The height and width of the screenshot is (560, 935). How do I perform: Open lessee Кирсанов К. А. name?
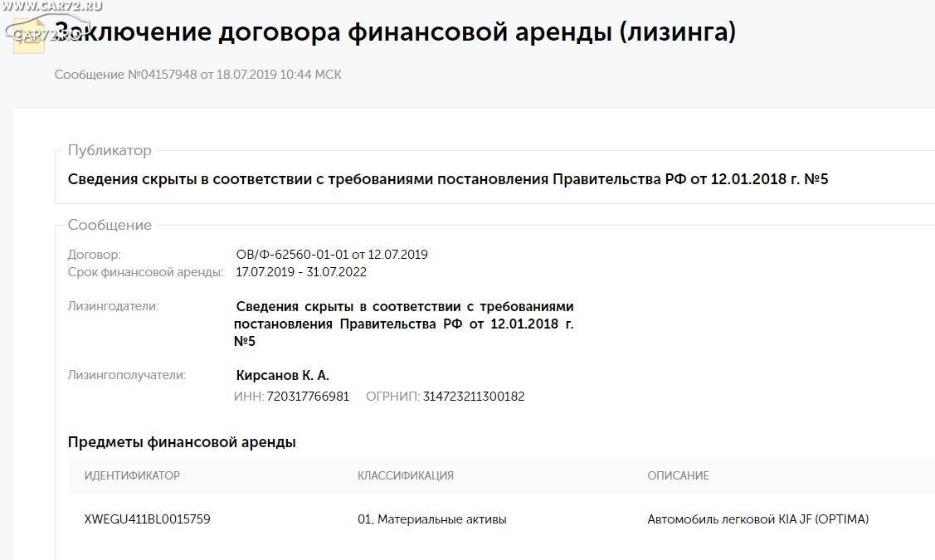[283, 375]
